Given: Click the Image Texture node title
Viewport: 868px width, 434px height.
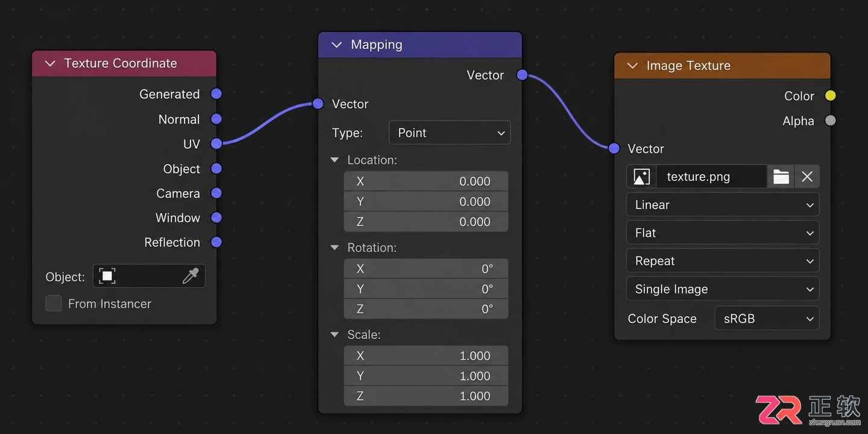Looking at the screenshot, I should click(x=688, y=66).
